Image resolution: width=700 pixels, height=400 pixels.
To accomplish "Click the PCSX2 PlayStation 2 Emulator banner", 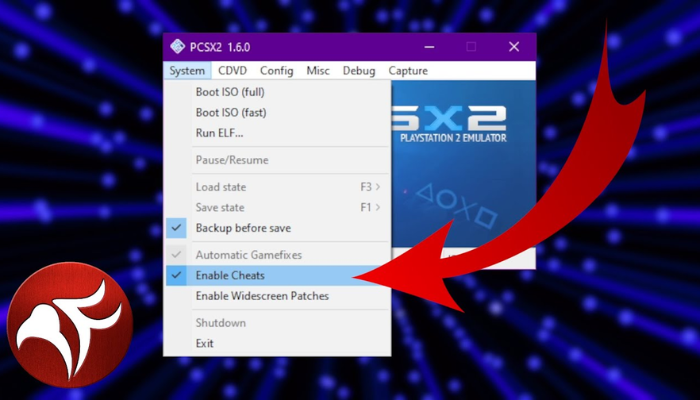I will [x=463, y=163].
